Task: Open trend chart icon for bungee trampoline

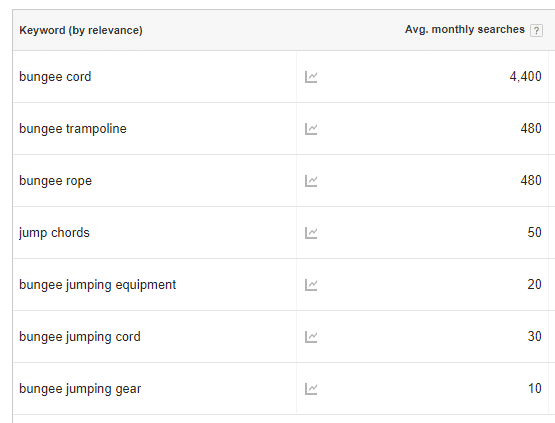Action: (311, 129)
